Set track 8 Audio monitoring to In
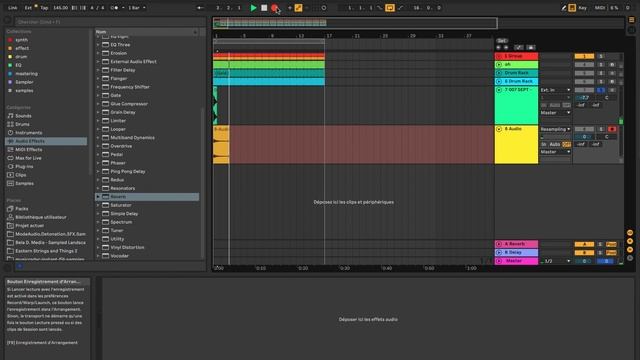The height and width of the screenshot is (360, 640). tap(544, 144)
